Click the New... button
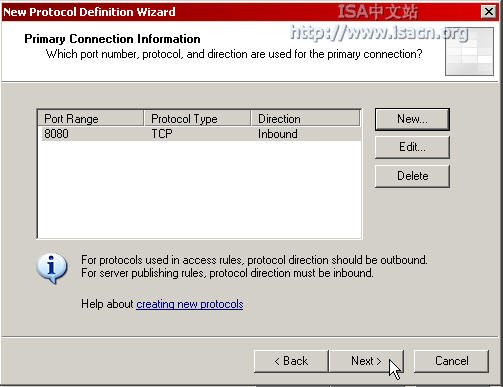The image size is (503, 387). point(412,119)
